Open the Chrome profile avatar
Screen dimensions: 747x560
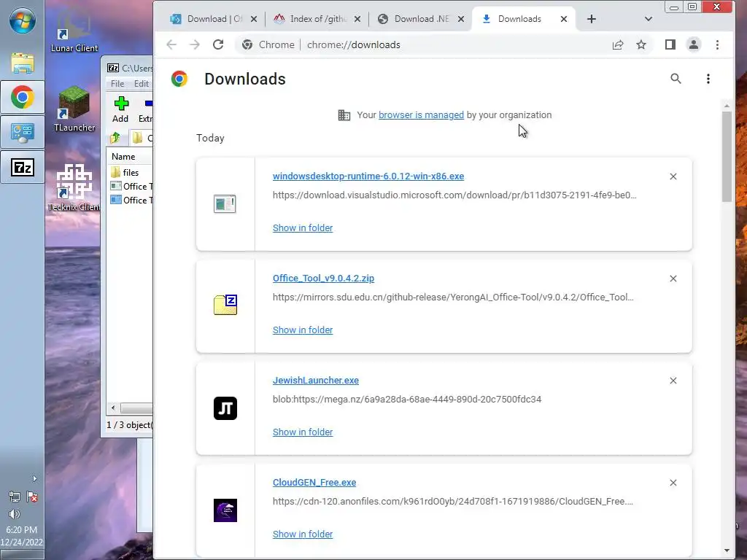(694, 44)
